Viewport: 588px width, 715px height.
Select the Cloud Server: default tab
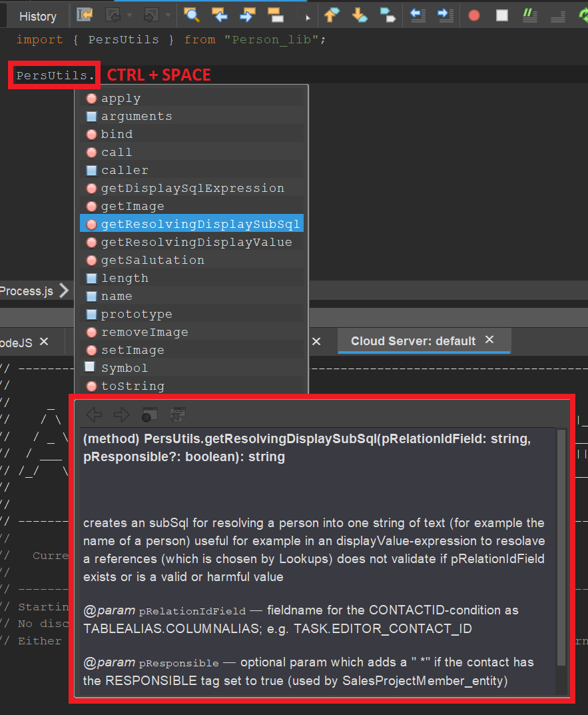click(413, 341)
